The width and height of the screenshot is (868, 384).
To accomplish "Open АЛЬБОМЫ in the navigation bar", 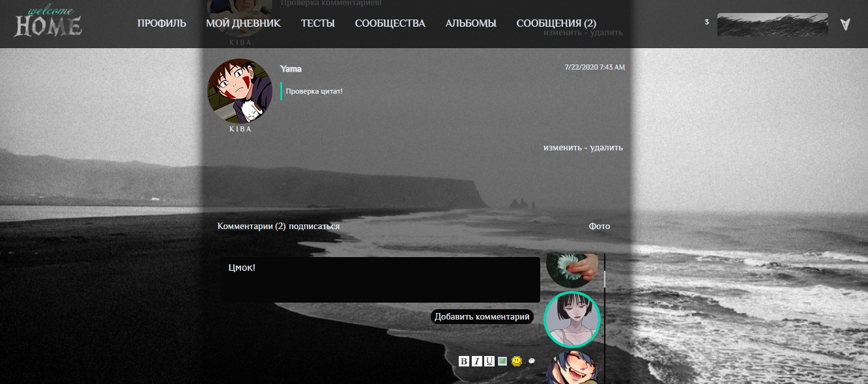I will click(x=470, y=23).
